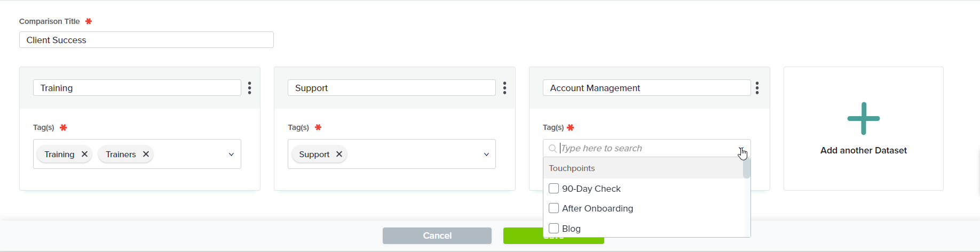Open the Support dataset three-dot menu
The height and width of the screenshot is (252, 980).
pos(504,88)
